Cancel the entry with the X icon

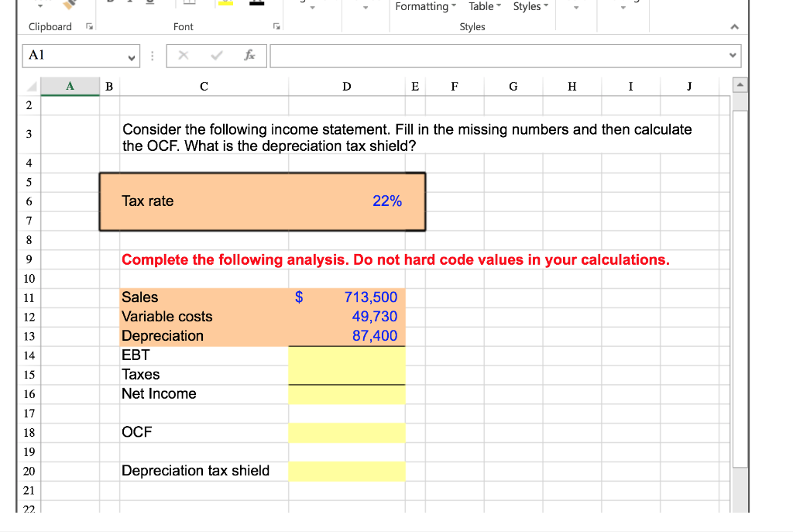[184, 56]
